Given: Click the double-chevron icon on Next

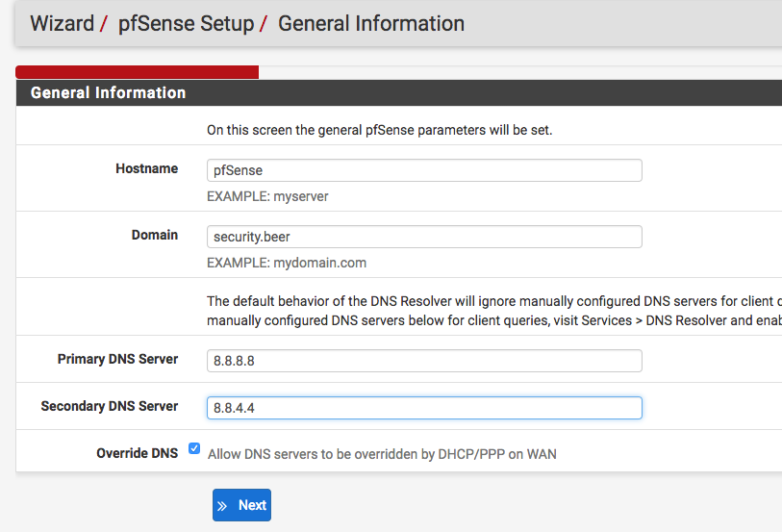Looking at the screenshot, I should 222,506.
